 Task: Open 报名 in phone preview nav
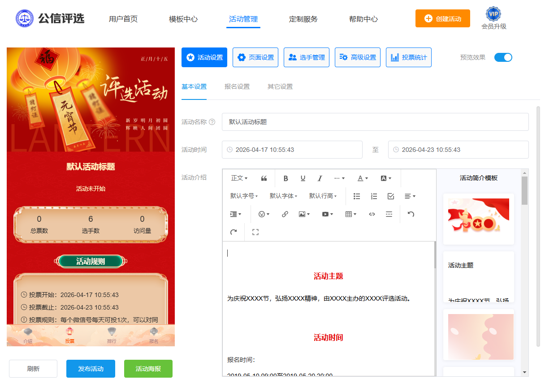[154, 336]
